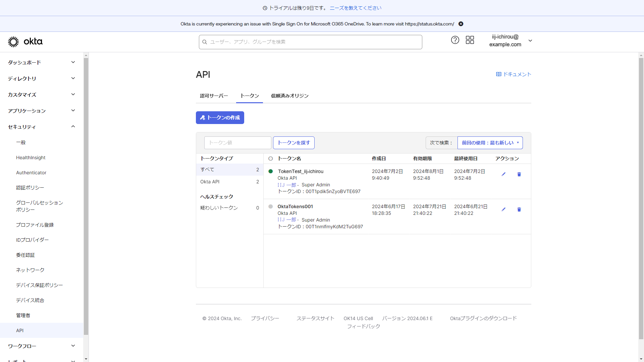Open ネットワーク in the sidebar
This screenshot has height=362, width=644.
(30, 270)
